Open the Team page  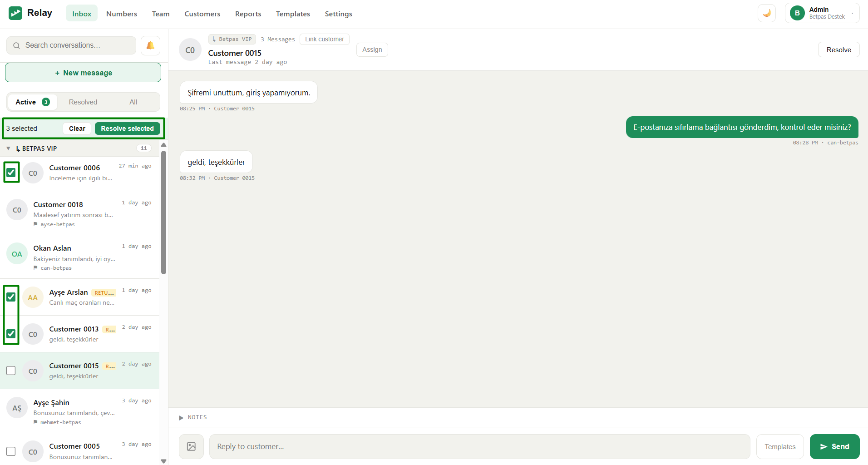[161, 14]
